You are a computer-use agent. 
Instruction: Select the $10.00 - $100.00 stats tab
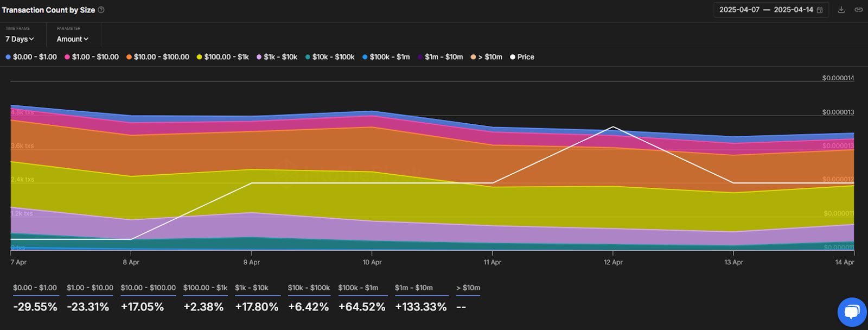tap(148, 288)
